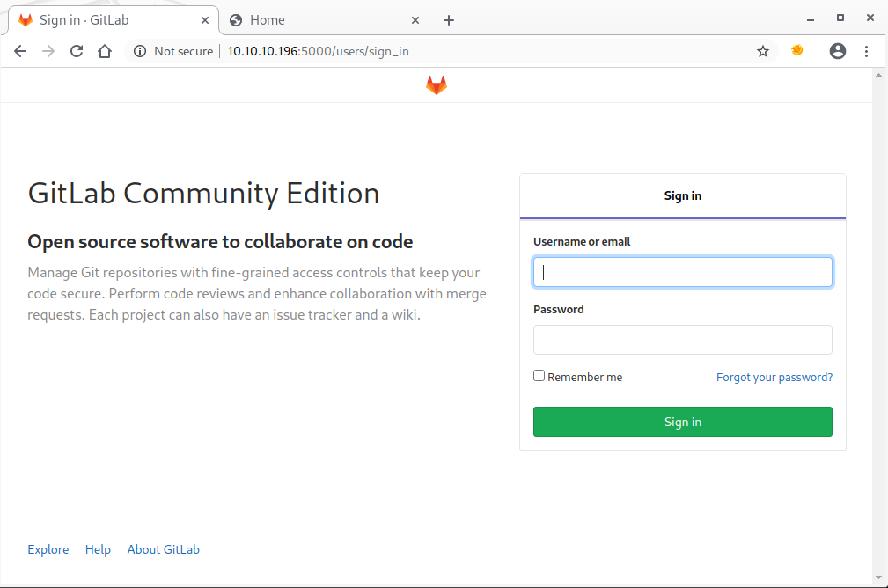Go to the browser home page icon
This screenshot has width=888, height=588.
[x=105, y=51]
